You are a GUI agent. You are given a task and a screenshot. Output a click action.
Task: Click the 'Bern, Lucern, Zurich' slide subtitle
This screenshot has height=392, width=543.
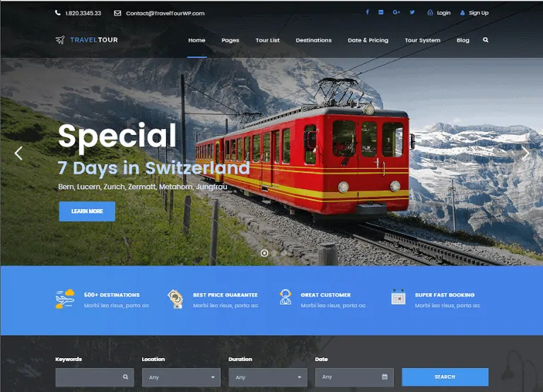(x=143, y=187)
